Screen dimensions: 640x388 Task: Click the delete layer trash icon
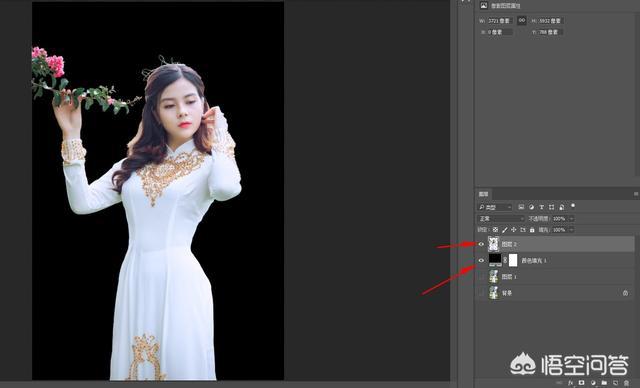[x=626, y=383]
